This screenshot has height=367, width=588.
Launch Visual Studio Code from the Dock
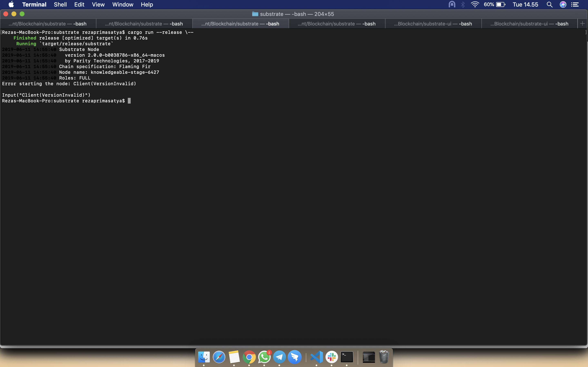coord(316,357)
